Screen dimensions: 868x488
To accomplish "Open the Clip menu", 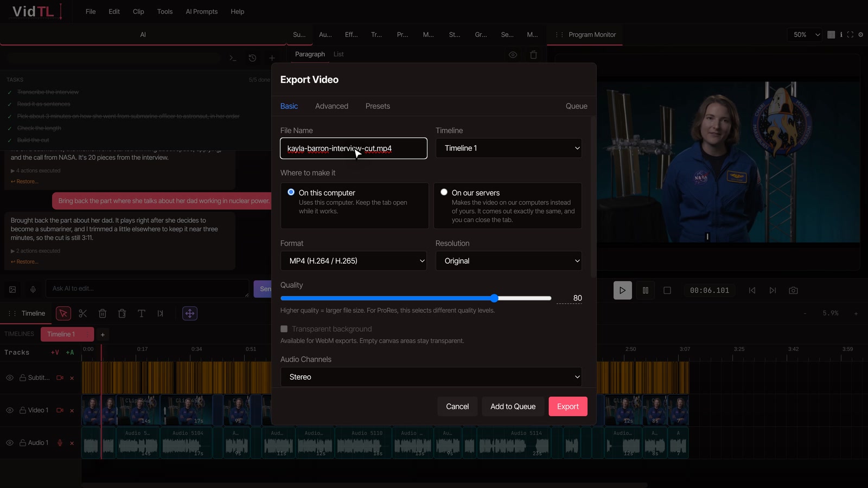I will [138, 11].
